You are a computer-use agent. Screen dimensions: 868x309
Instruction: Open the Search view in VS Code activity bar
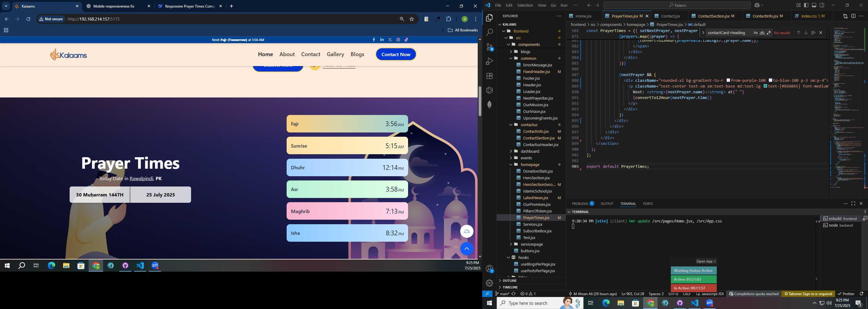click(x=489, y=32)
